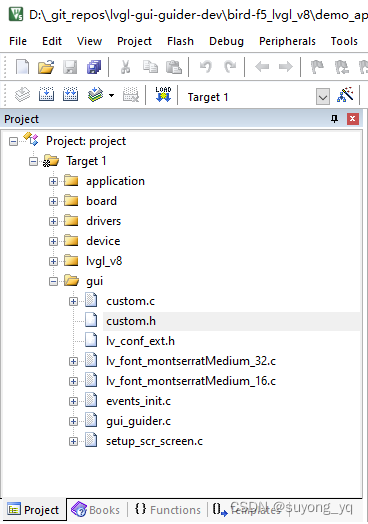The height and width of the screenshot is (524, 368).
Task: Click the Navigate Forwards arrow icon
Action: tap(285, 67)
